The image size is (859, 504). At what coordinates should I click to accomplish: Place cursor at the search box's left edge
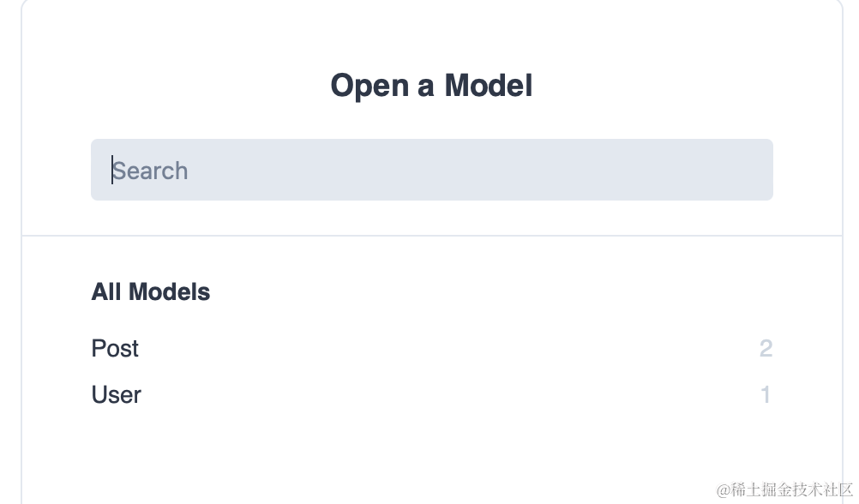(x=98, y=170)
